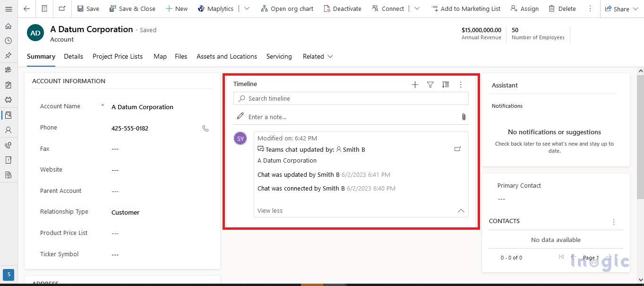Open the record in a new window

(62, 9)
